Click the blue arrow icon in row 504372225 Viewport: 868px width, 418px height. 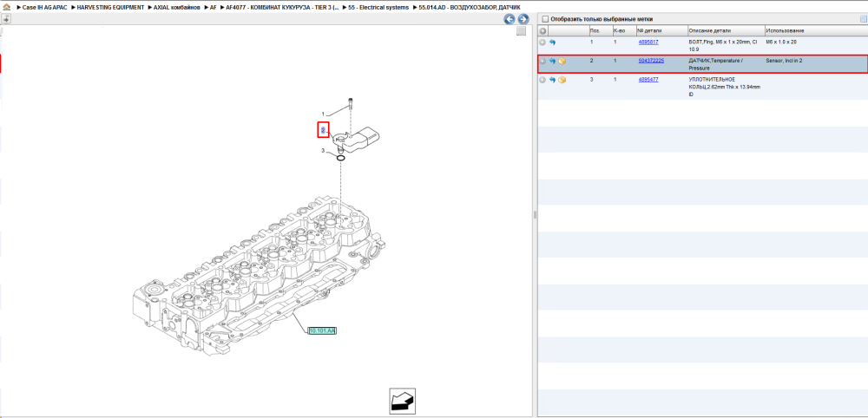(552, 61)
